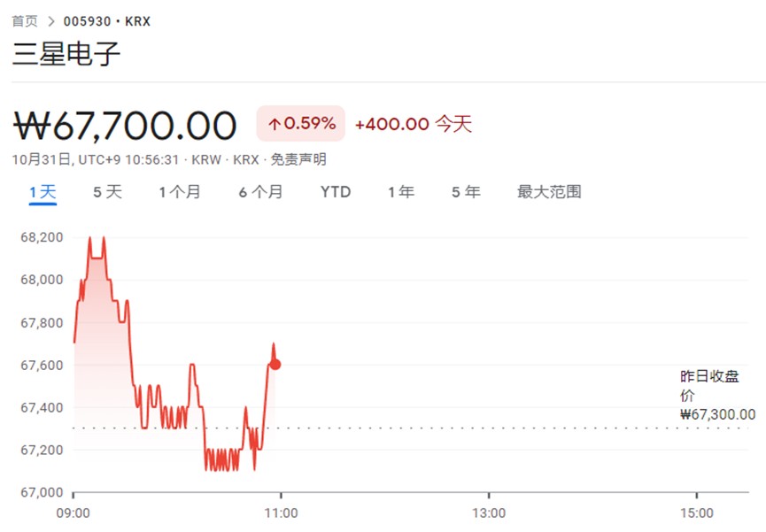Screen dimensions: 766x532
Task: Show the 1 个月 chart range
Action: 180,192
